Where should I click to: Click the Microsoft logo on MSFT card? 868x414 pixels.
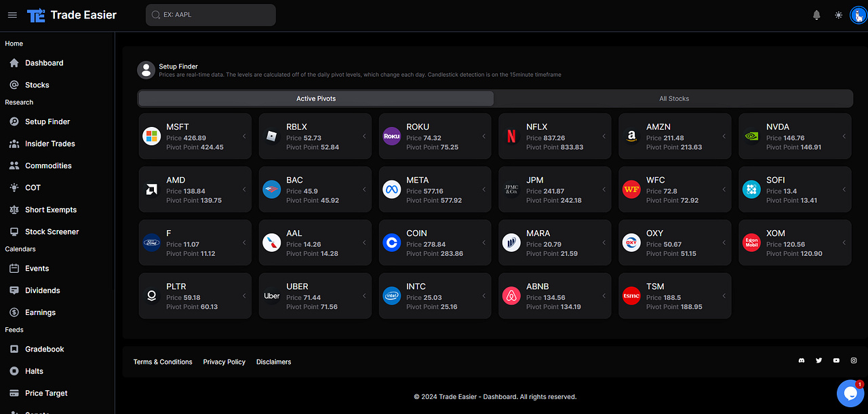[152, 136]
